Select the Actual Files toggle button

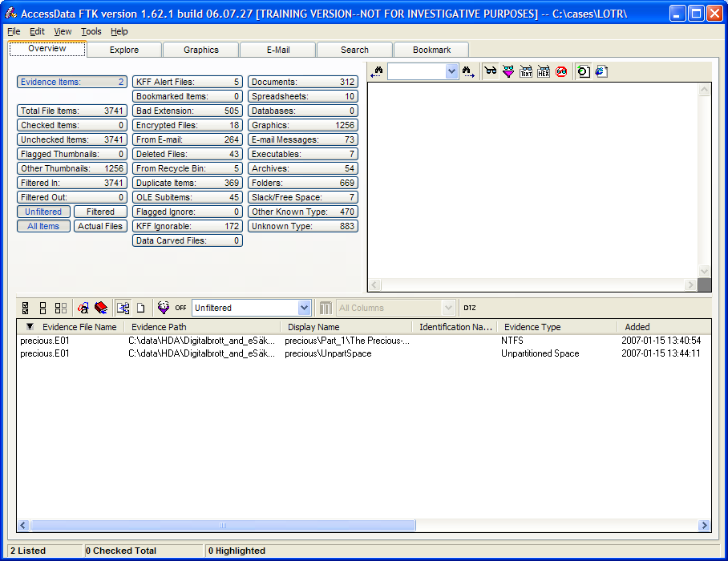pyautogui.click(x=100, y=226)
